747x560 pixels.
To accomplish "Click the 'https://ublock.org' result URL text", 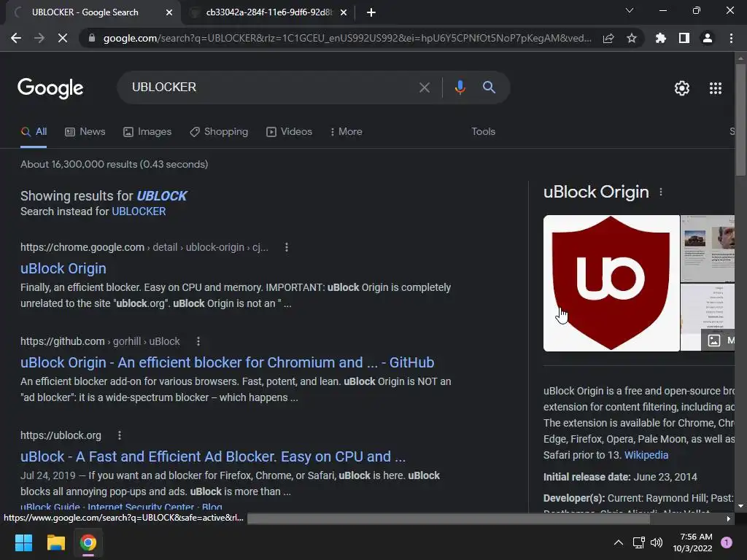I will coord(61,436).
